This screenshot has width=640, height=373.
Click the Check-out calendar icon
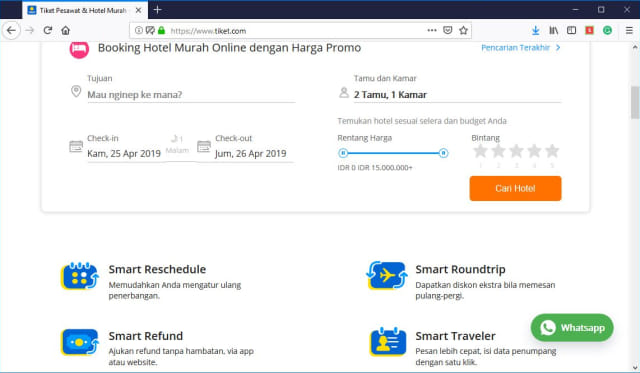[204, 146]
